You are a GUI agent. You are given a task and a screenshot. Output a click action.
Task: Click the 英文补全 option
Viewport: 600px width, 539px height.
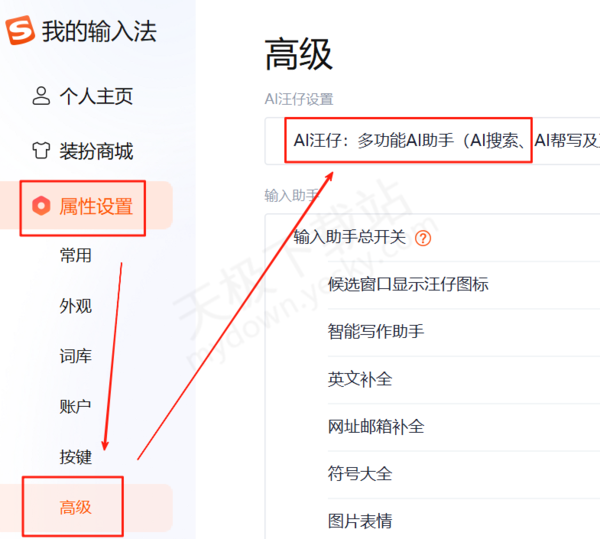pos(360,379)
